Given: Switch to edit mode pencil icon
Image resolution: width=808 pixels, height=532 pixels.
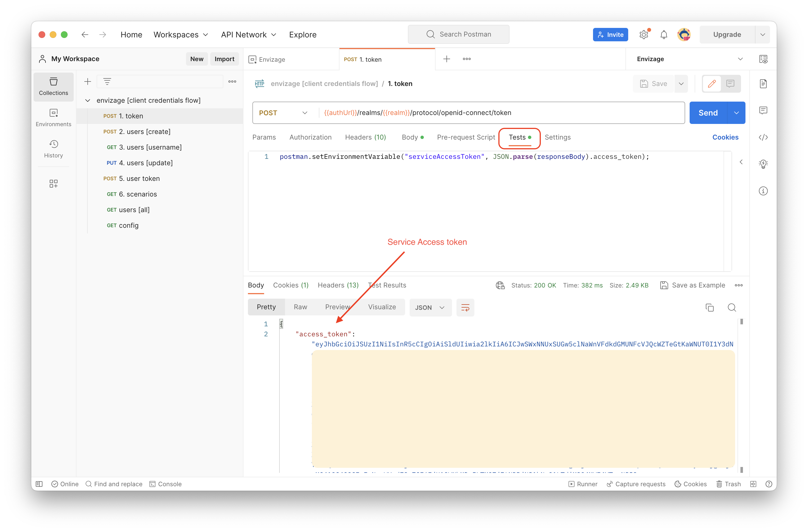Looking at the screenshot, I should pyautogui.click(x=712, y=83).
